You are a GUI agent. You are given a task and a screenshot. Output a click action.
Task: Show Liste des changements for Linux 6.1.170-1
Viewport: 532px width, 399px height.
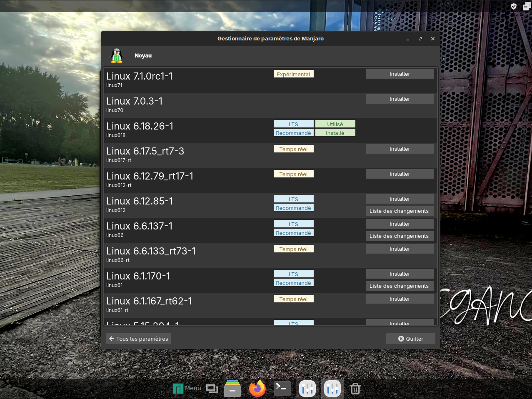tap(400, 286)
